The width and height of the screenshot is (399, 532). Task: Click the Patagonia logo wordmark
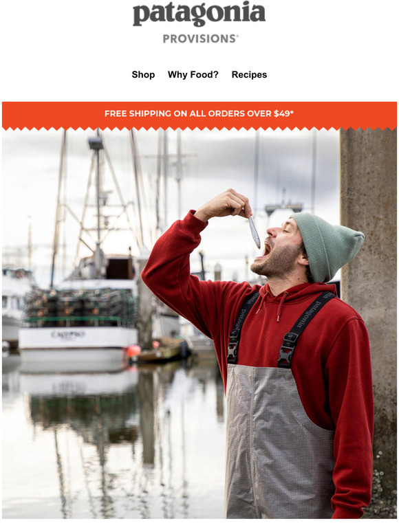[x=199, y=13]
